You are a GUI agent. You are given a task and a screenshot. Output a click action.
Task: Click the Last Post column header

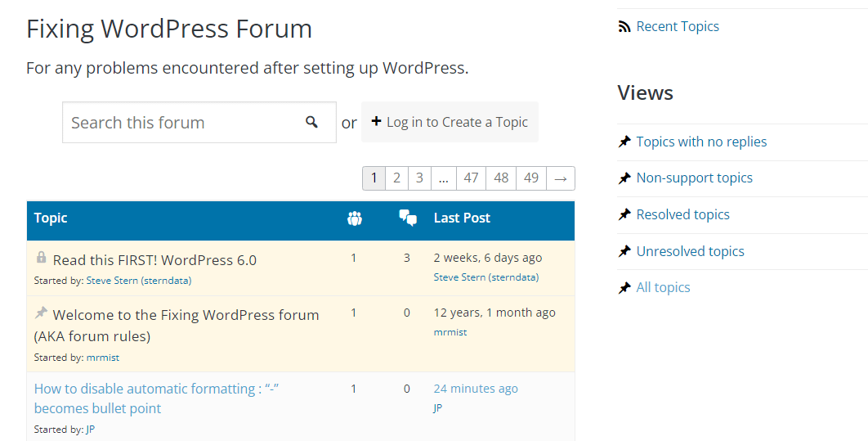(462, 218)
